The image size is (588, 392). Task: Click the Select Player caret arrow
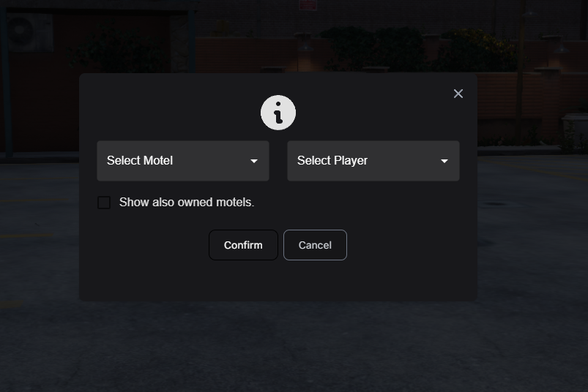(x=444, y=161)
